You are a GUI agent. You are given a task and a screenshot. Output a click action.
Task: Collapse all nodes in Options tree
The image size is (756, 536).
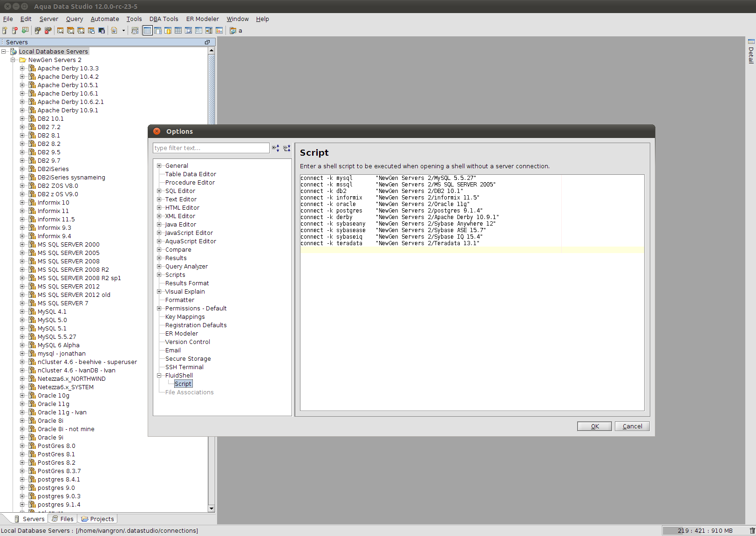[287, 148]
